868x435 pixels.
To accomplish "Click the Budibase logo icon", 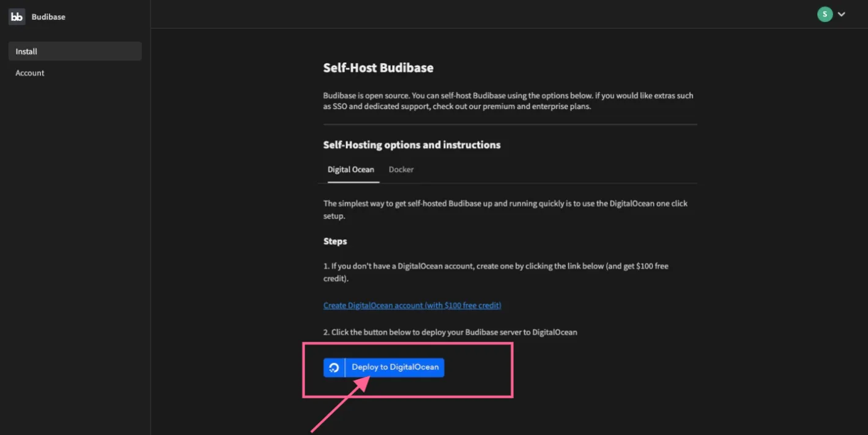I will (17, 17).
